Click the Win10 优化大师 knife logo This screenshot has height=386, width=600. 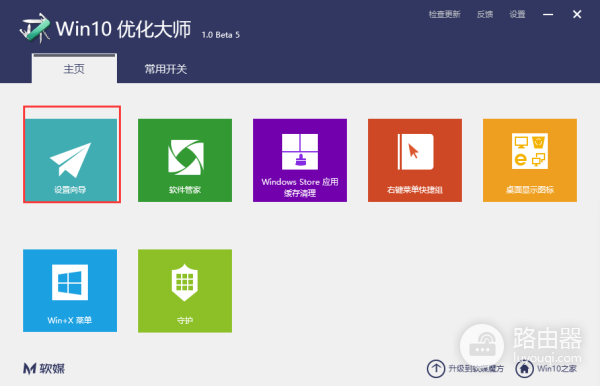click(35, 28)
